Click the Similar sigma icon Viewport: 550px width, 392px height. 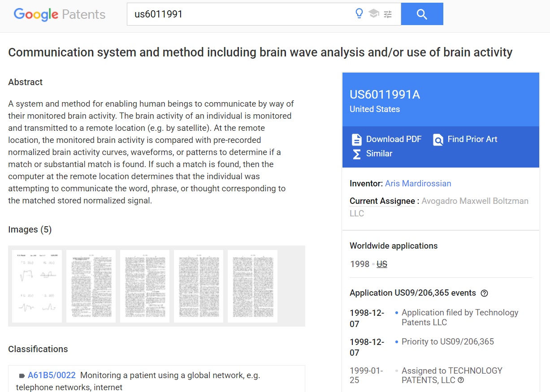pyautogui.click(x=356, y=154)
